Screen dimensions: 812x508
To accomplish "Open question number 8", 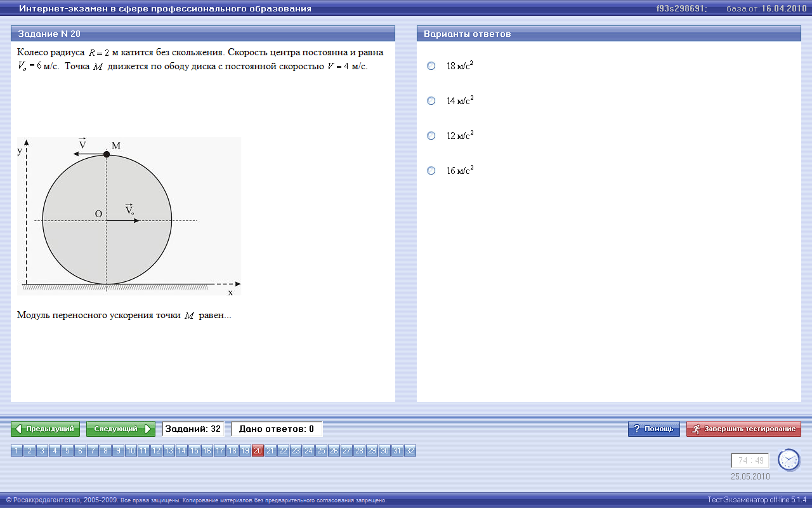I will pyautogui.click(x=106, y=451).
